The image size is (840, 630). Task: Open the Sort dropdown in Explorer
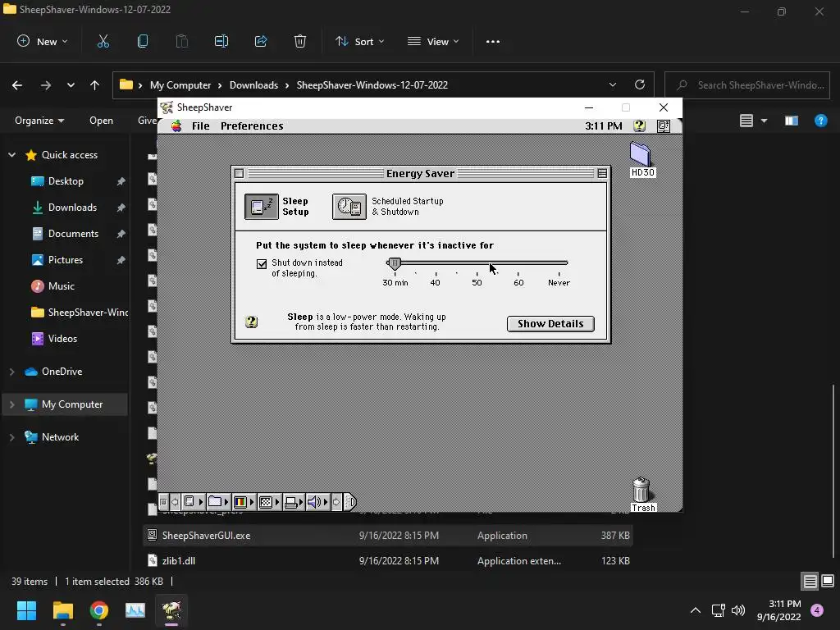click(359, 41)
